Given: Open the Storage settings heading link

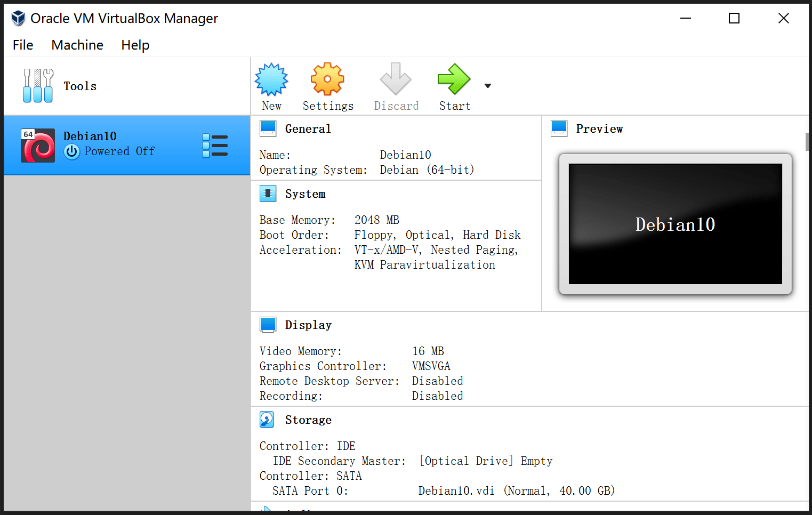Looking at the screenshot, I should pyautogui.click(x=308, y=420).
